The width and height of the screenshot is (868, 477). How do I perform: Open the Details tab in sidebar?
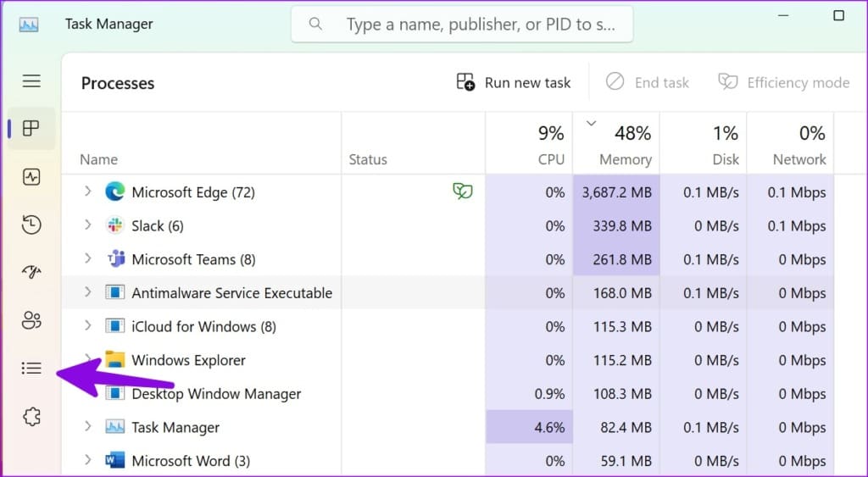31,368
